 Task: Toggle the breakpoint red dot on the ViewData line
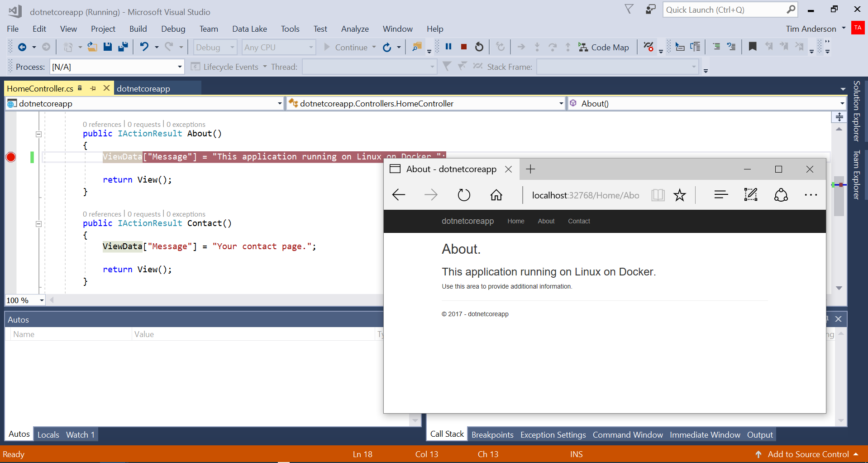point(11,157)
